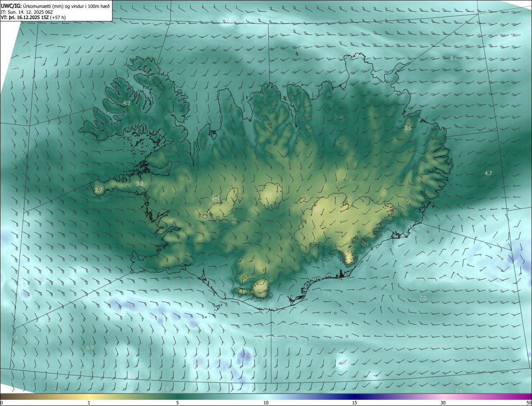This screenshot has height=406, width=532.
Task: Select the 6.6 value in the northeast sea
Action: pyautogui.click(x=454, y=59)
